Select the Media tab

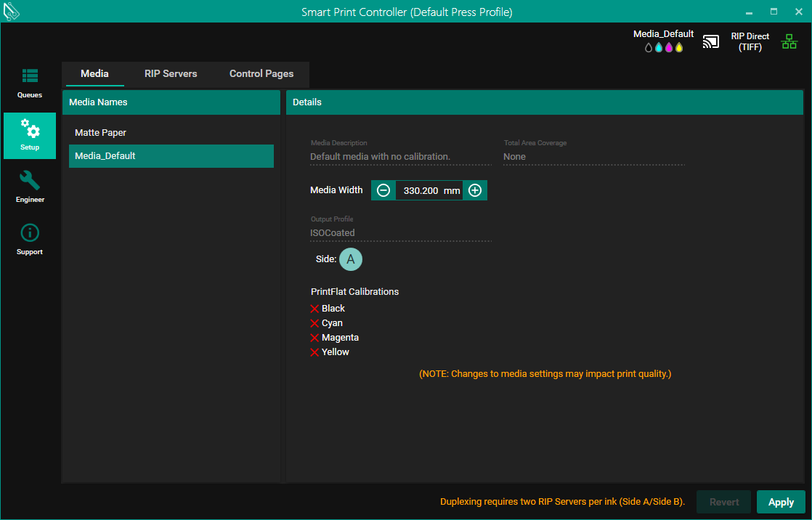click(x=94, y=74)
